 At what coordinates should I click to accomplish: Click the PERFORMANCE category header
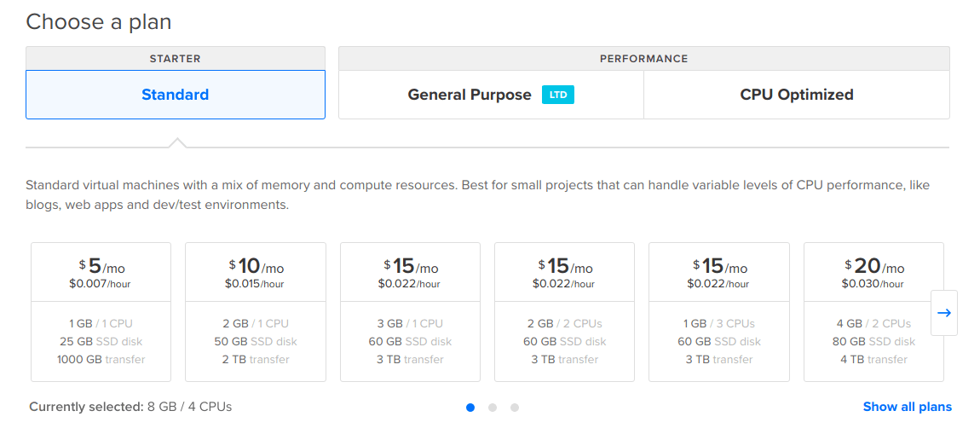tap(643, 59)
